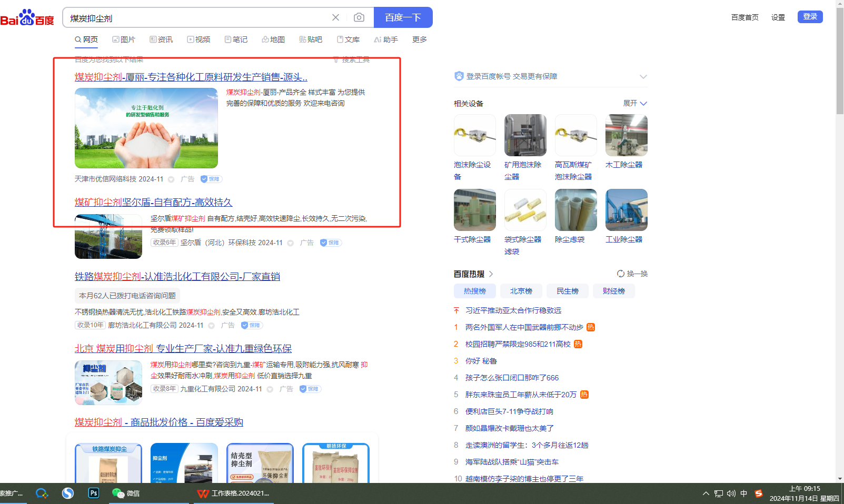The height and width of the screenshot is (504, 844).
Task: Open the 煤炭抑尘剂-厦丽 result title
Action: 191,77
